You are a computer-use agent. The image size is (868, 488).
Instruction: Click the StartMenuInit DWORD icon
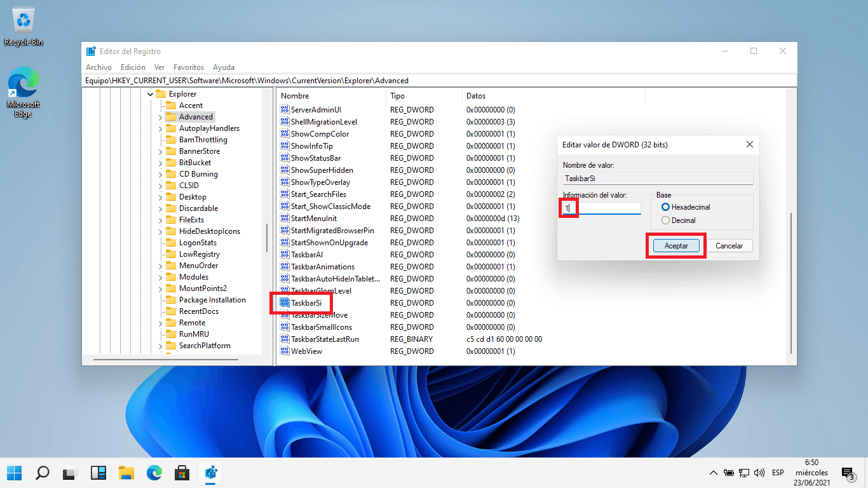coord(285,219)
